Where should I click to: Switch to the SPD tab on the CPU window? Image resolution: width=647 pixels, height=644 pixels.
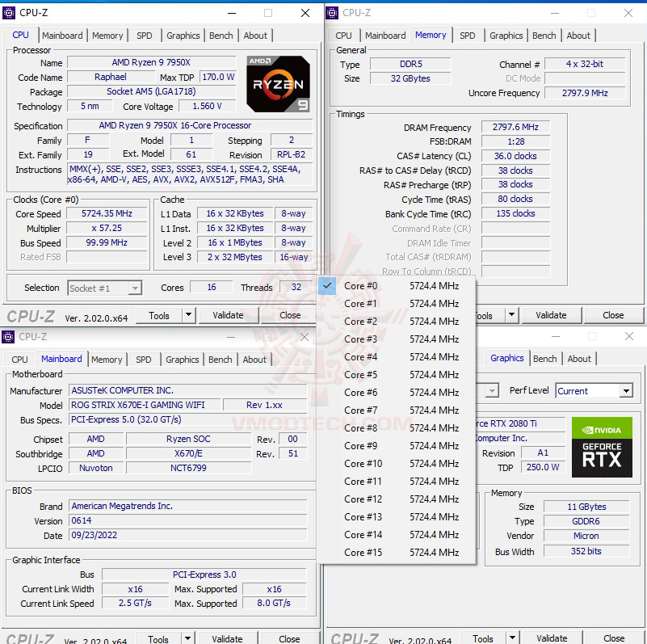145,36
